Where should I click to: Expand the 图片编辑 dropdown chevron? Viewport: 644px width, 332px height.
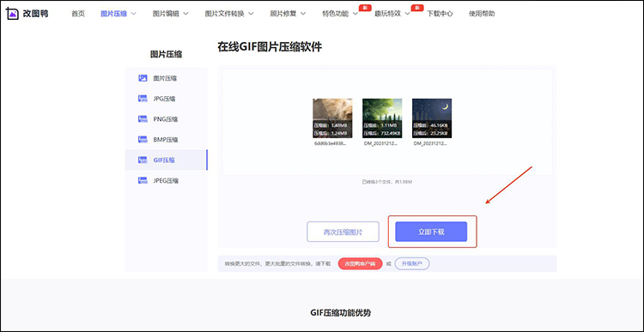click(x=185, y=14)
